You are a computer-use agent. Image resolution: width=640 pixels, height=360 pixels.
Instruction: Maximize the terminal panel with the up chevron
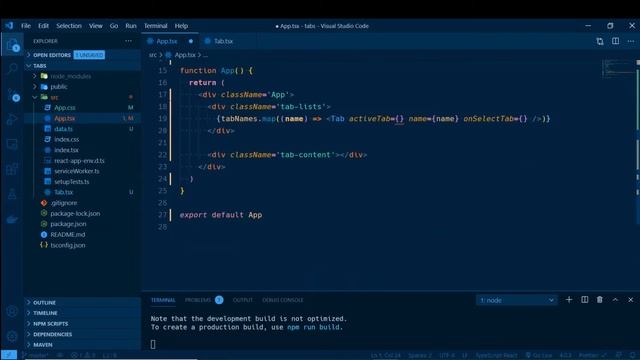pyautogui.click(x=615, y=300)
